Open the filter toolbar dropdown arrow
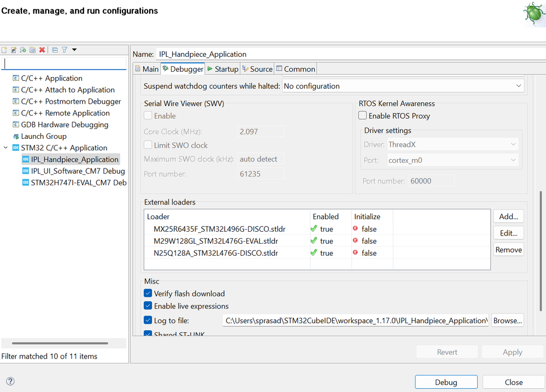This screenshot has width=546, height=392. tap(74, 50)
